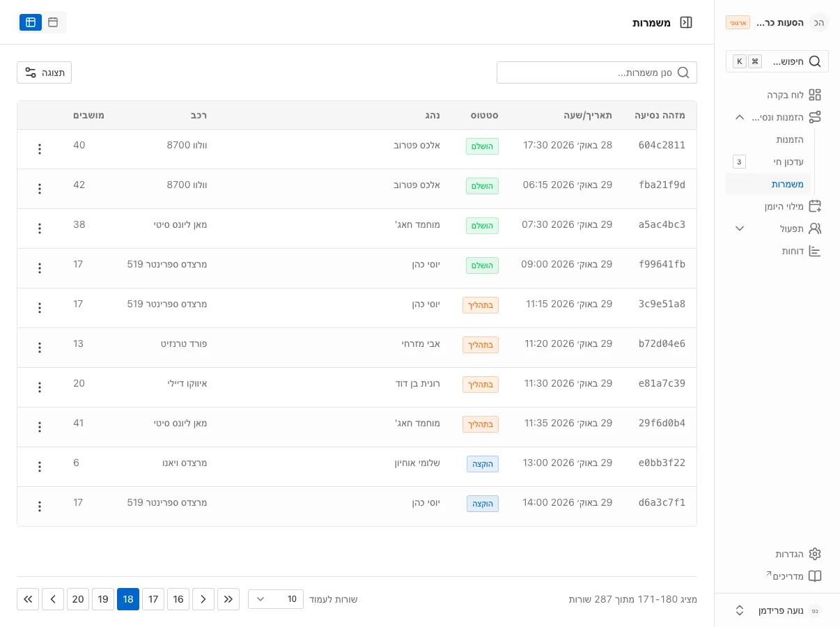Switch to the table view

click(31, 22)
